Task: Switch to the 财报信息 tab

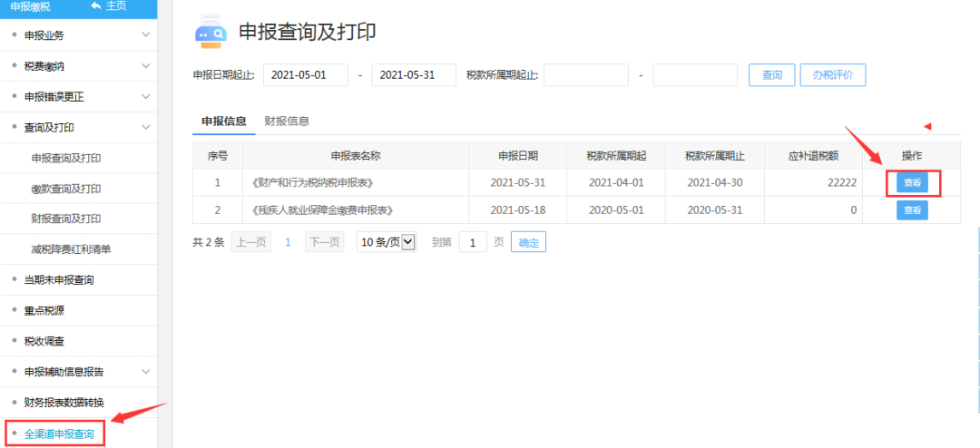Action: [288, 122]
